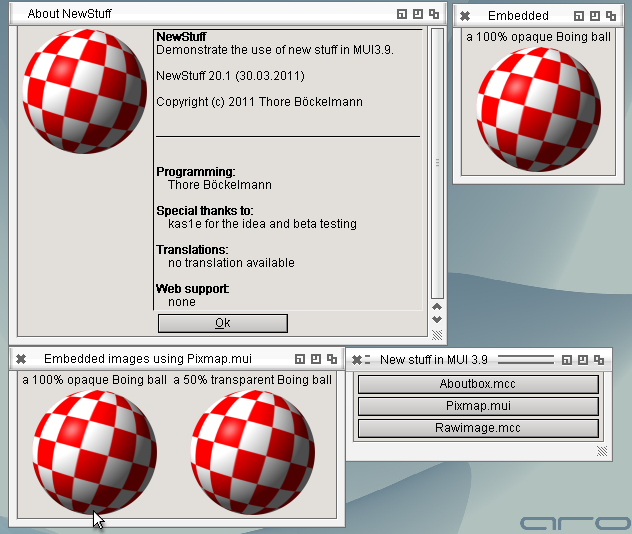Viewport: 632px width, 534px height.
Task: Click the depth gadget of New stuff in MUI 3.9
Action: point(599,359)
